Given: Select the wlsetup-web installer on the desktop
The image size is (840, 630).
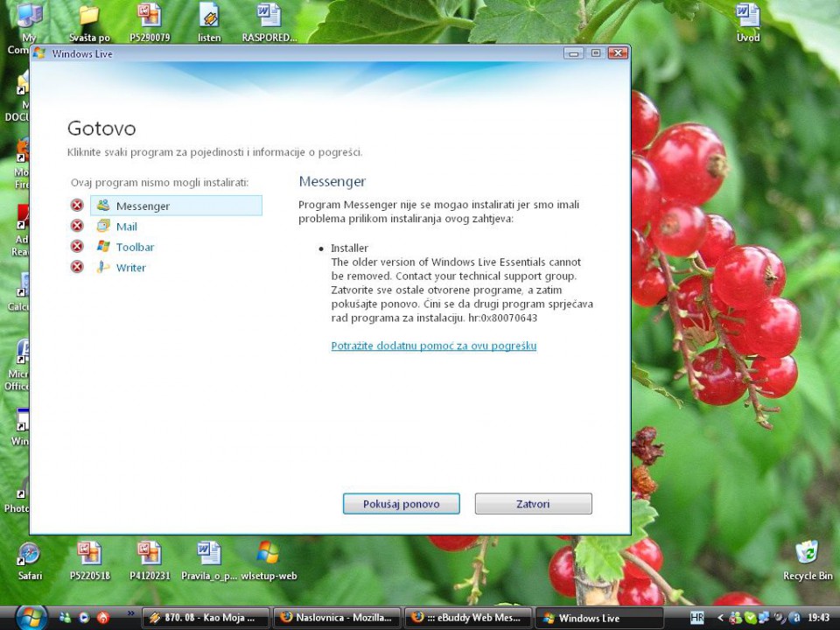Looking at the screenshot, I should (x=269, y=562).
